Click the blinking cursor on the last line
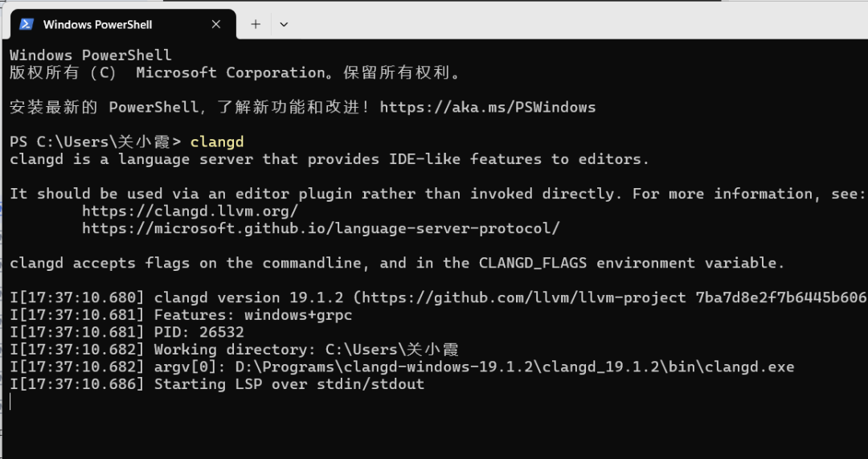Image resolution: width=868 pixels, height=459 pixels. click(x=11, y=401)
